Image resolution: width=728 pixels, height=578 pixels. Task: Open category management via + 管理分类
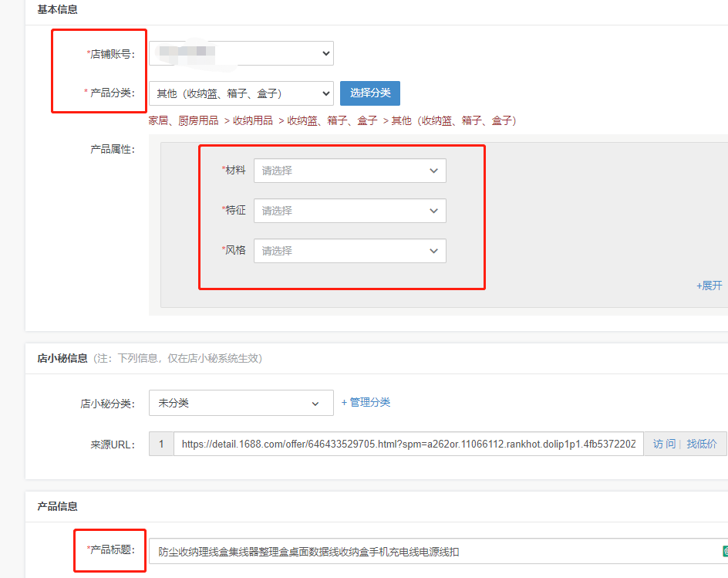coord(366,403)
